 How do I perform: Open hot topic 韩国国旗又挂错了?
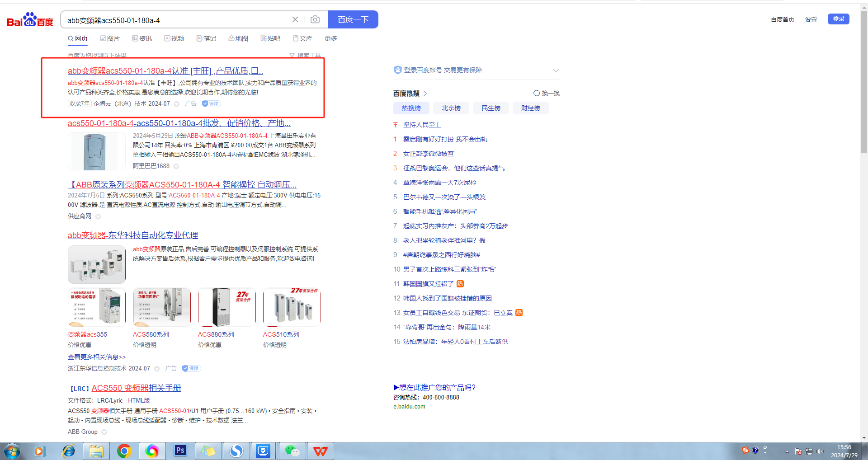pos(429,284)
